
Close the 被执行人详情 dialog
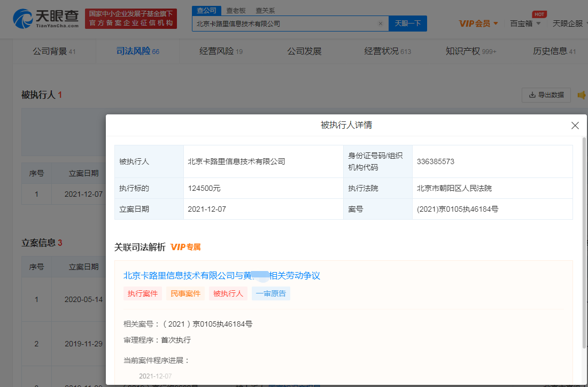575,126
